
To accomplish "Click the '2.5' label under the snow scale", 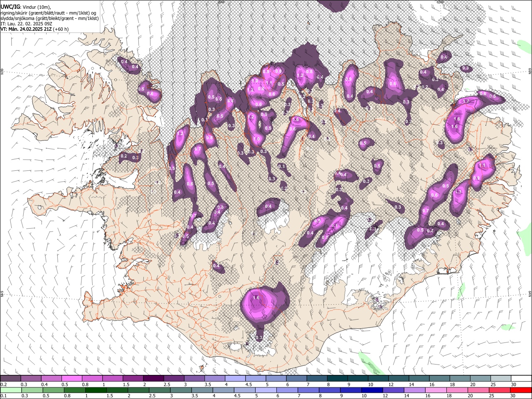I will 167,384.
